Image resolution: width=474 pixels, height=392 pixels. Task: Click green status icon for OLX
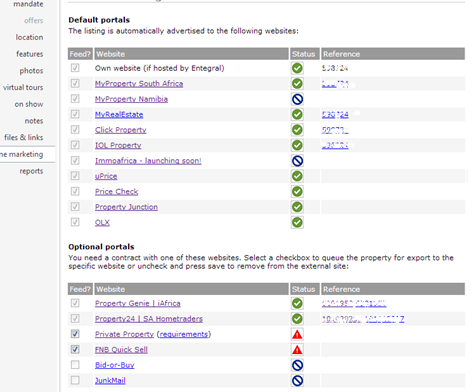[x=297, y=222]
